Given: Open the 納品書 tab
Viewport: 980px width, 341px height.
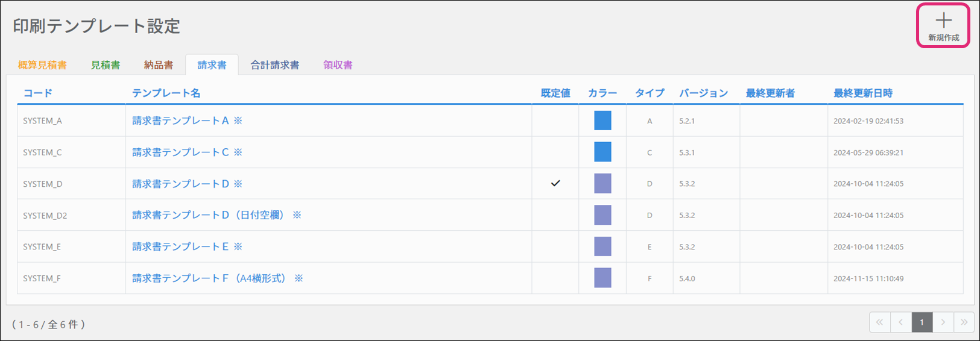Looking at the screenshot, I should pyautogui.click(x=159, y=65).
